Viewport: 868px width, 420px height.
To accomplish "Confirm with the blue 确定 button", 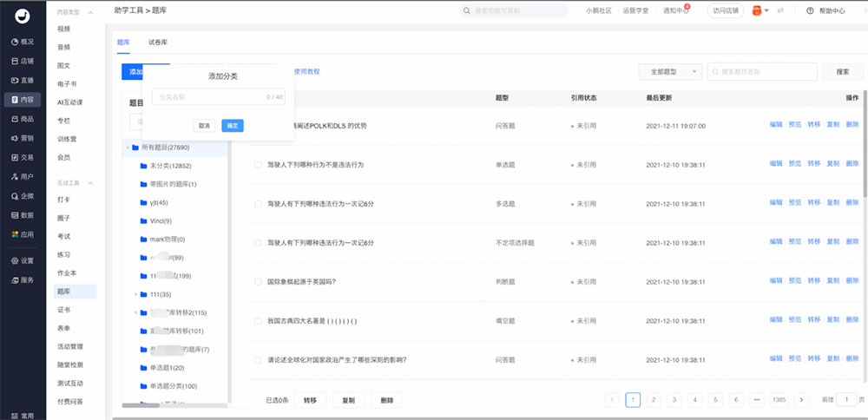I will click(x=232, y=126).
